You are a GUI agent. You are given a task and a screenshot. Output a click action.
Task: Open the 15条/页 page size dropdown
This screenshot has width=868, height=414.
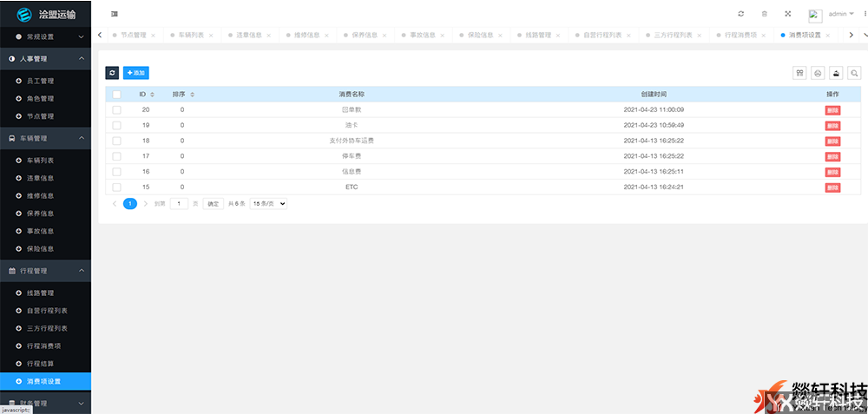pos(268,203)
